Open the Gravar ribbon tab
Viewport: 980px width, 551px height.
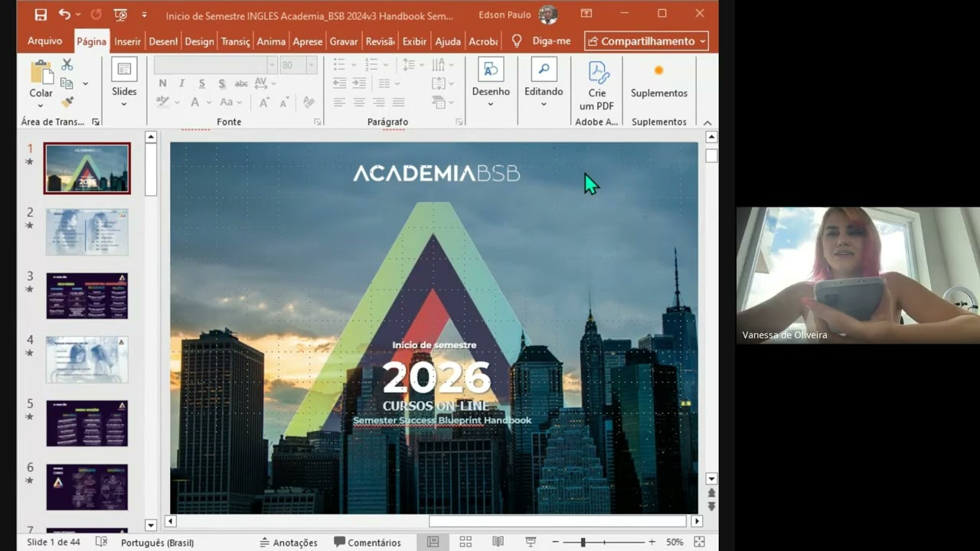pos(344,41)
